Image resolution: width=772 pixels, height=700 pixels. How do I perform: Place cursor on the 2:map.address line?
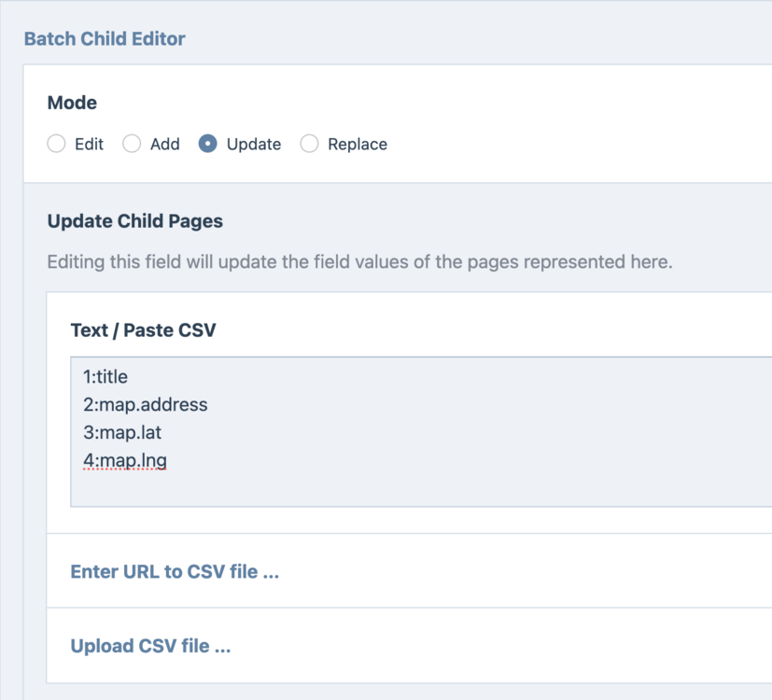[x=145, y=405]
